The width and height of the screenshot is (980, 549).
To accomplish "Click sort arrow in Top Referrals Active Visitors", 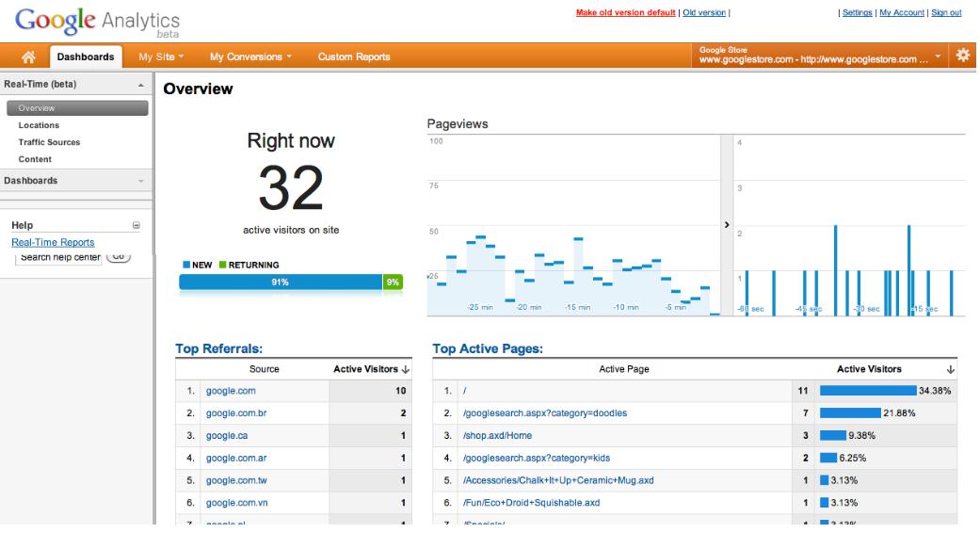I will pyautogui.click(x=406, y=369).
